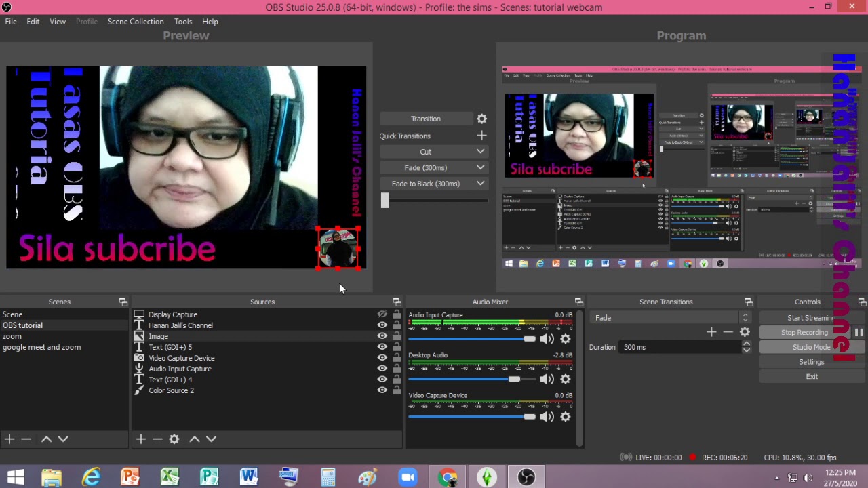
Task: Open the Scene Collection menu
Action: [136, 22]
